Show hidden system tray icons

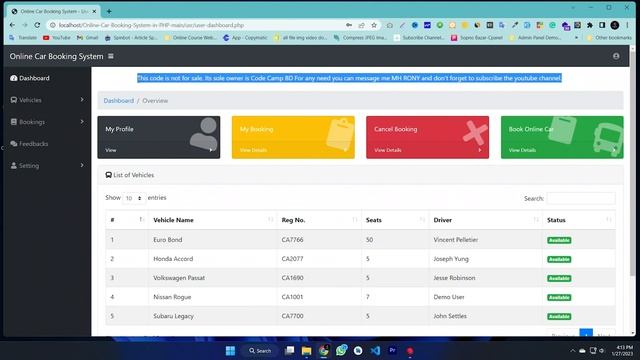coord(572,351)
